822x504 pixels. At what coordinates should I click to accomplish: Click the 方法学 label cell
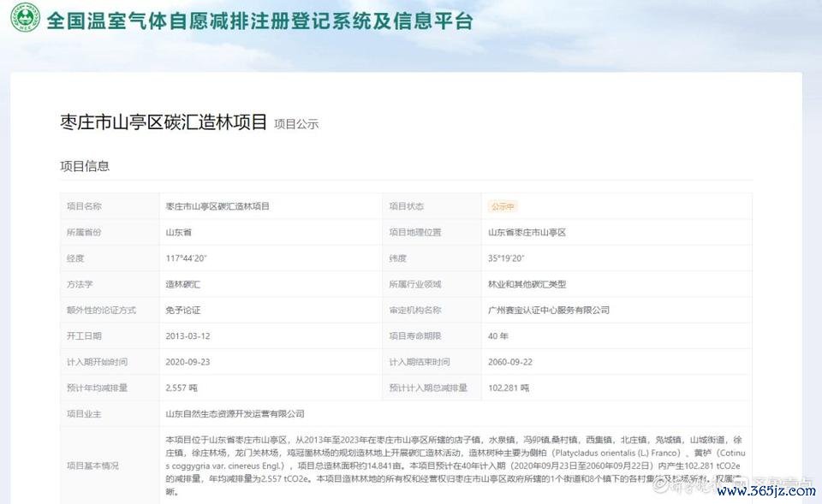pos(110,284)
